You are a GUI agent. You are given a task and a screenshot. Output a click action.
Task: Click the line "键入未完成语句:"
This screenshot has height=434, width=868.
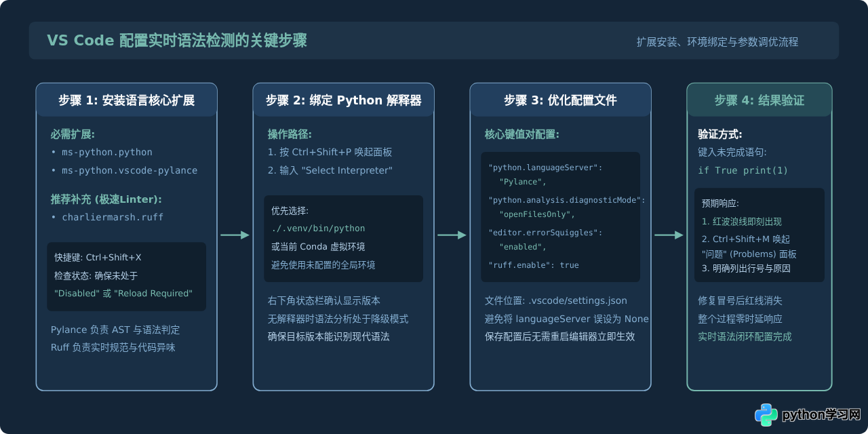click(732, 153)
